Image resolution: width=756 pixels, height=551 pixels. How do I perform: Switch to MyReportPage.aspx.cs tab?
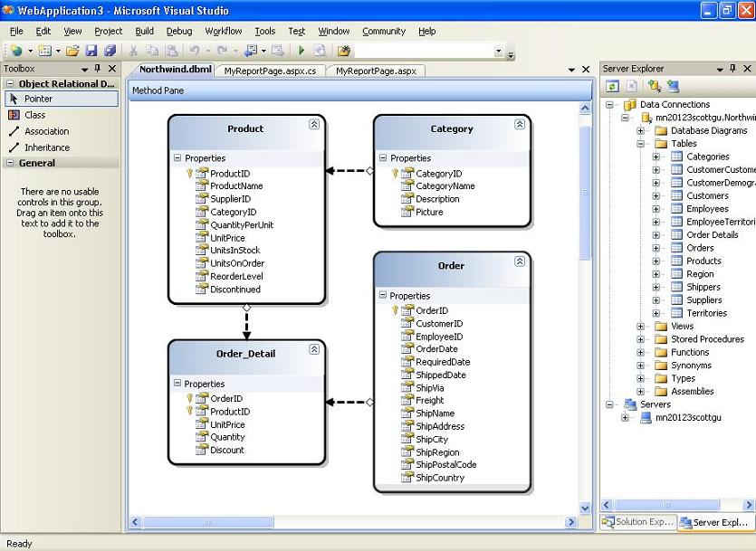(270, 71)
